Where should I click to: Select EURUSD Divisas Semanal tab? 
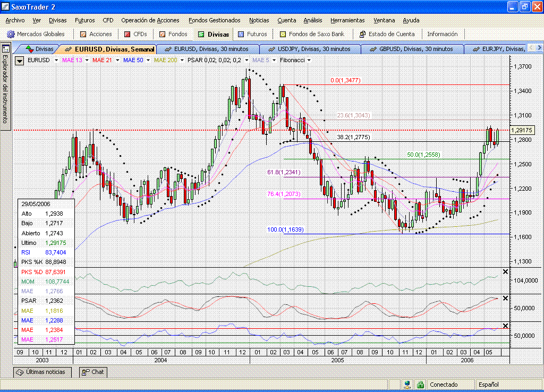(109, 49)
